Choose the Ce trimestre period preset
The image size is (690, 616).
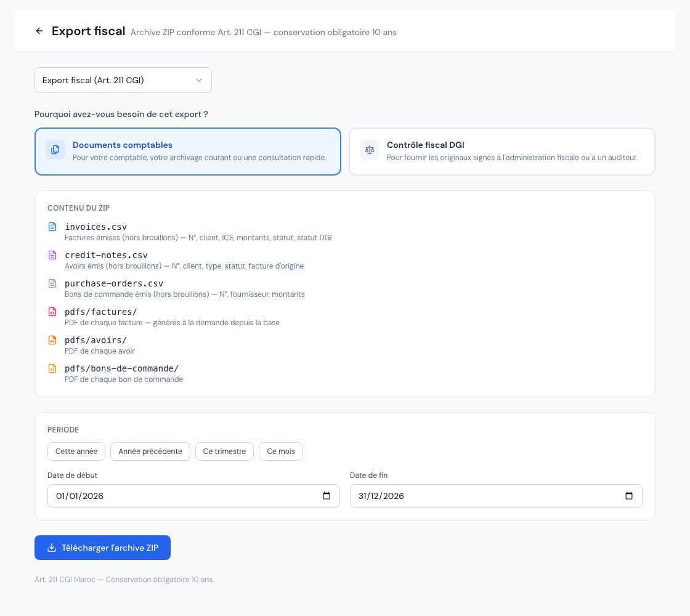(224, 452)
